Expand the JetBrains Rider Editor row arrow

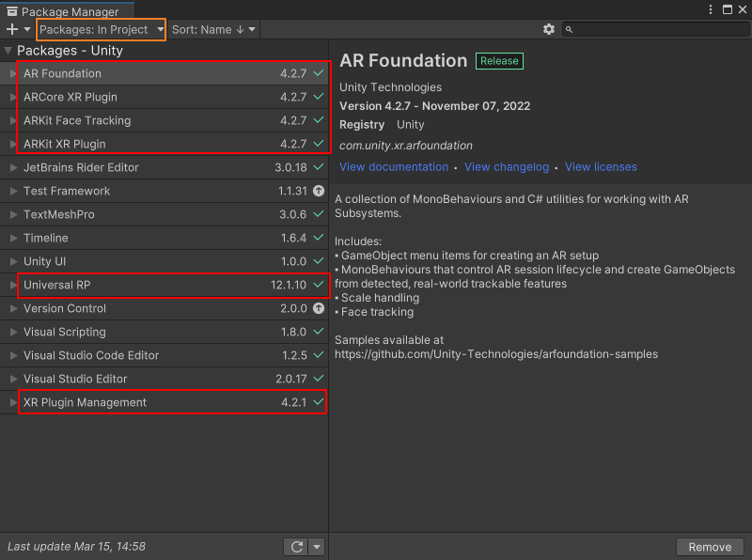[13, 167]
